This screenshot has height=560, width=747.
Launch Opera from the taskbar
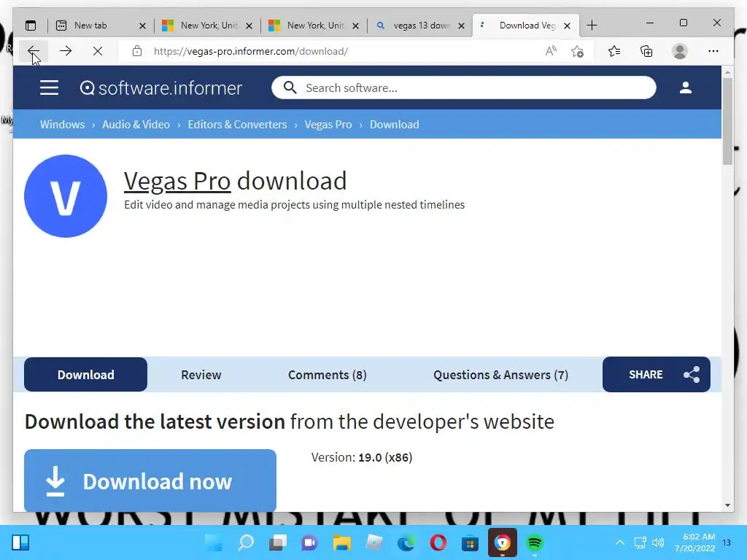(x=438, y=542)
